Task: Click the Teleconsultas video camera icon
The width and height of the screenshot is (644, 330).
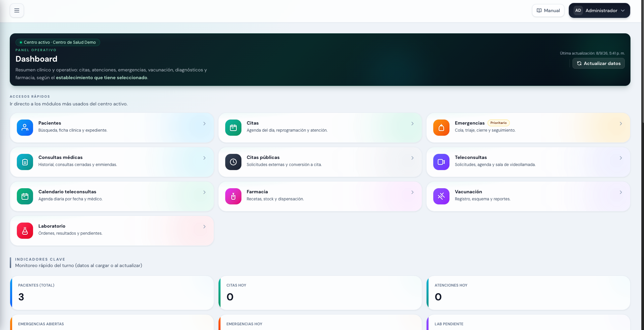Action: click(x=441, y=162)
